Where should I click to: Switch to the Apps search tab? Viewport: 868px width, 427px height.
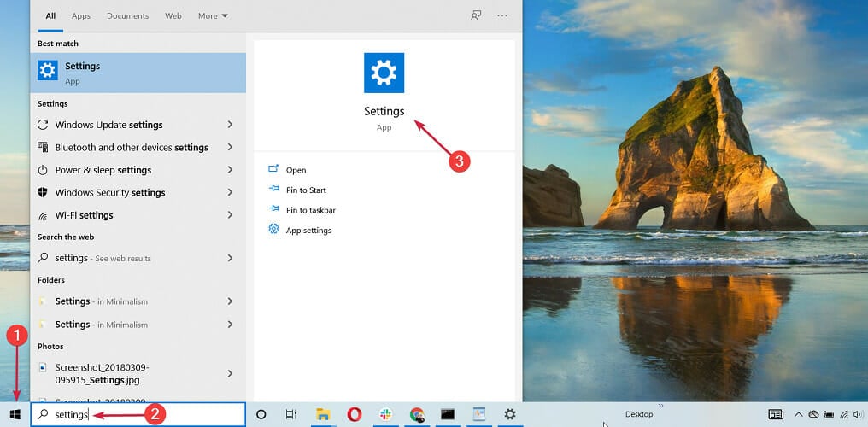coord(81,15)
